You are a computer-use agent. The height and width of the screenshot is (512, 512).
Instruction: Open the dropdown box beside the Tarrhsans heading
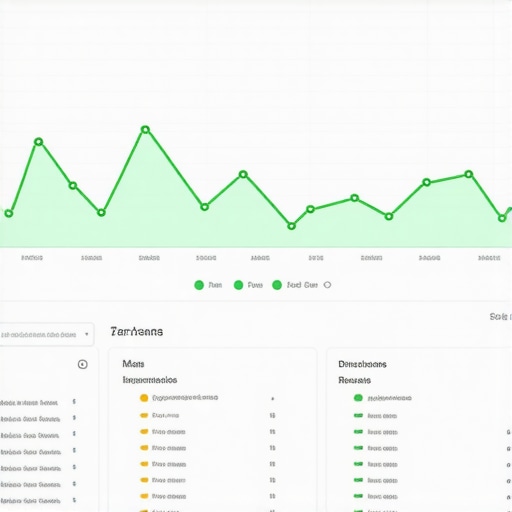[46, 334]
